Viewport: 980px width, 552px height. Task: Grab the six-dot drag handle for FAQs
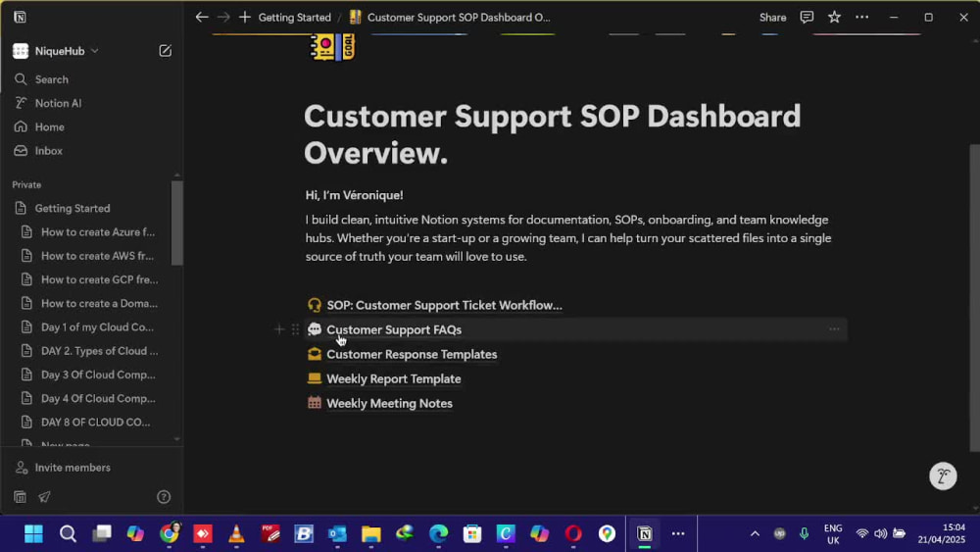(295, 329)
